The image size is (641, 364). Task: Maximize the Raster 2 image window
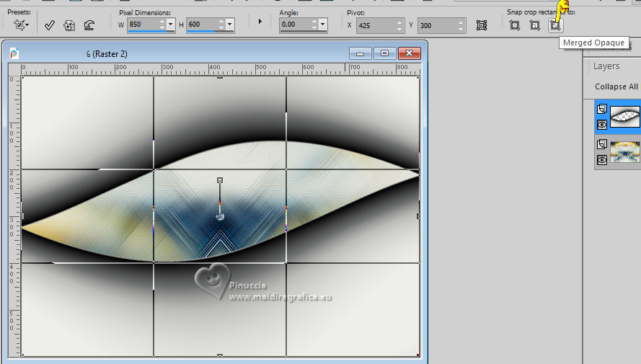(384, 53)
